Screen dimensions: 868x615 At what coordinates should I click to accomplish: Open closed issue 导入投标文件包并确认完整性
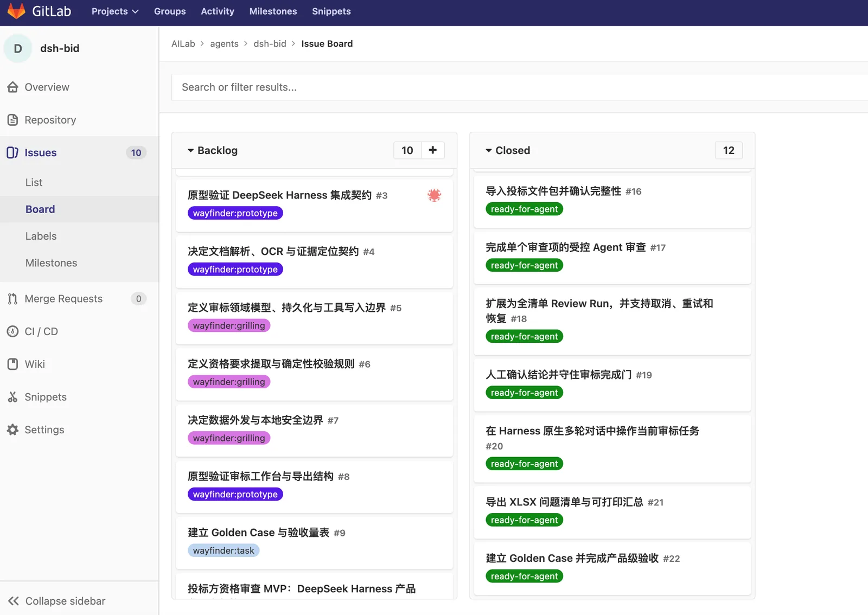click(x=553, y=191)
